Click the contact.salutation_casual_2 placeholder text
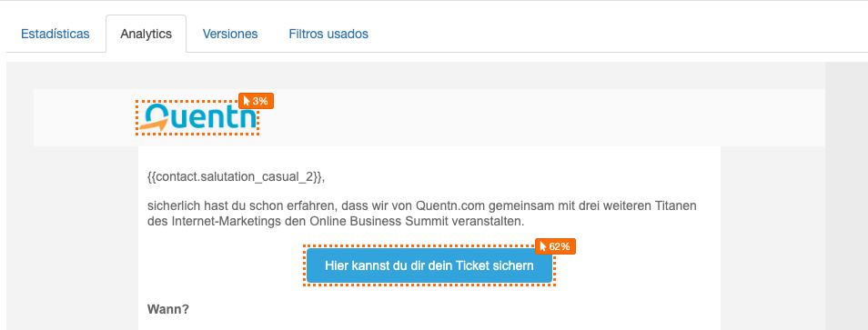868x330 pixels. (236, 177)
